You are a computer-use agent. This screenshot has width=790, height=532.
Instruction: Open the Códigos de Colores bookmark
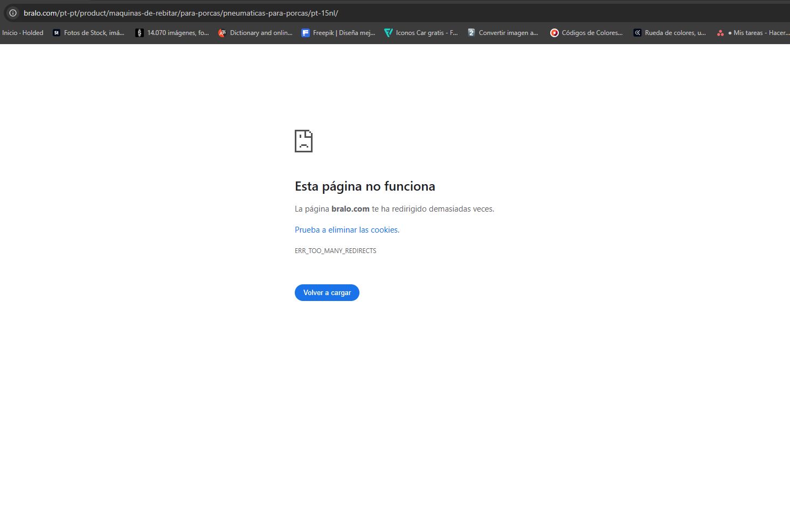[x=586, y=33]
